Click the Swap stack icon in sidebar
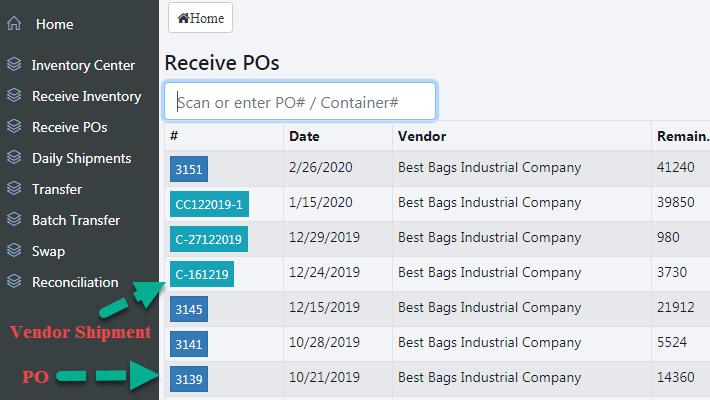Viewport: 710px width, 400px height. click(14, 251)
